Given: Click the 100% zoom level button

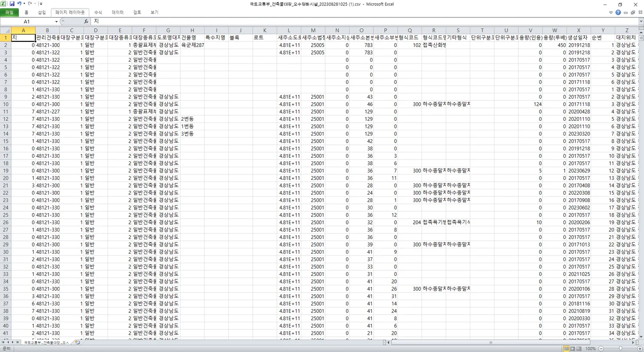Looking at the screenshot, I should pos(590,349).
